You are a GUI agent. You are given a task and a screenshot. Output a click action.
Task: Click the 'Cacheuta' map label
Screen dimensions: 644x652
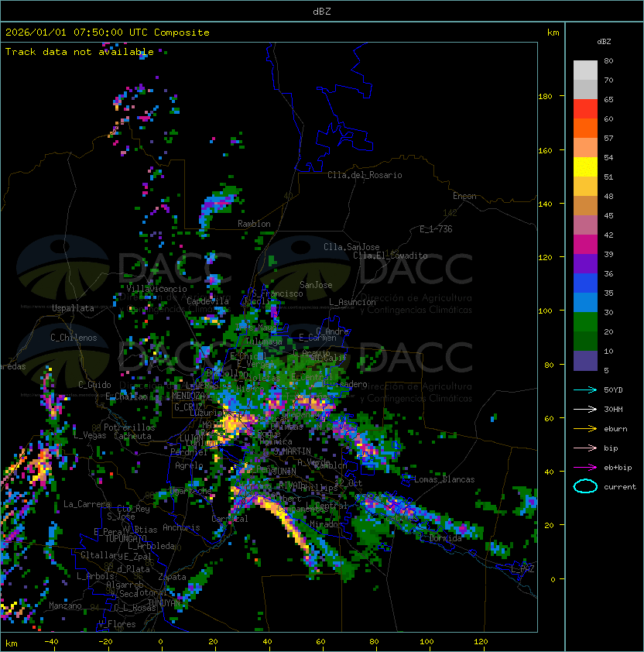click(132, 436)
